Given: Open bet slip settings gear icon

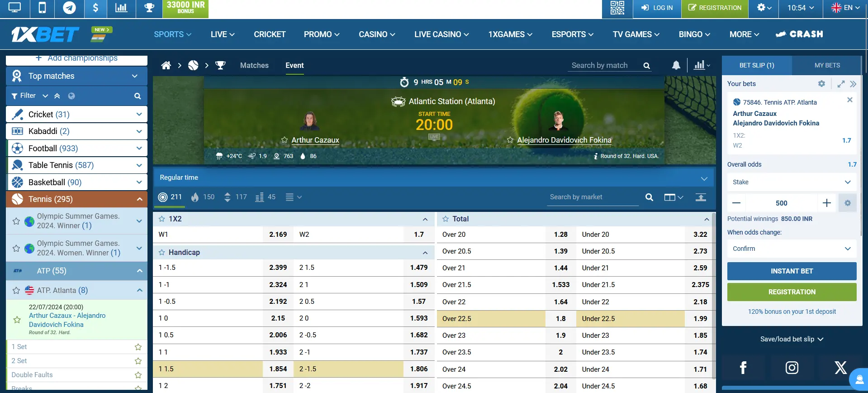Looking at the screenshot, I should [x=821, y=84].
